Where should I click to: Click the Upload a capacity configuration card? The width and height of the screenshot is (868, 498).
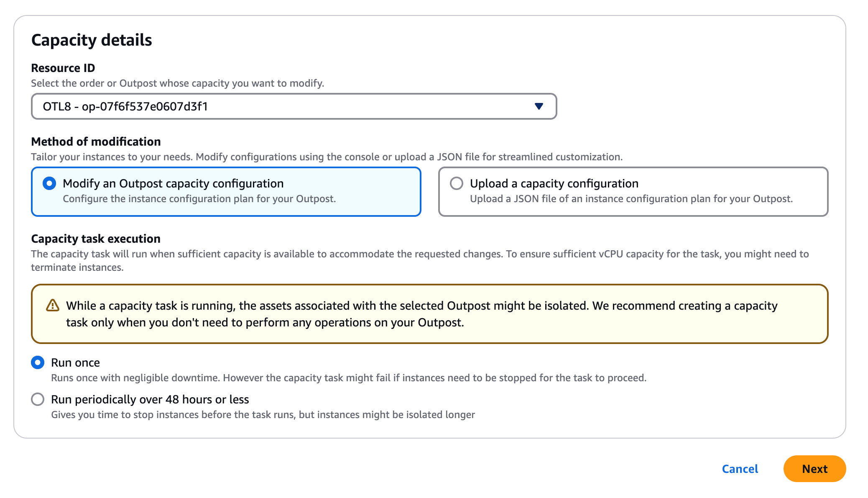tap(631, 191)
